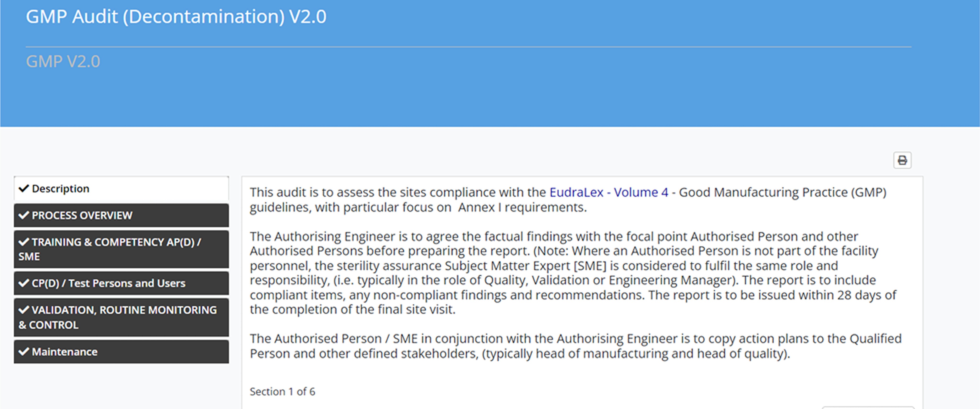The image size is (980, 409).
Task: Click the checkmark icon beside Maintenance
Action: coord(24,351)
